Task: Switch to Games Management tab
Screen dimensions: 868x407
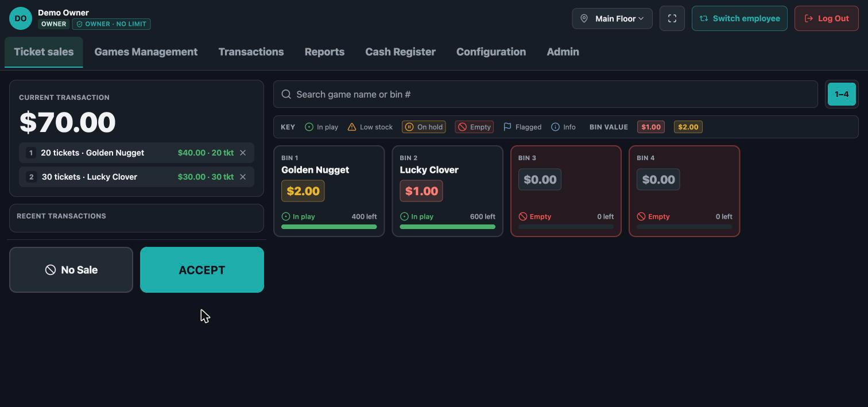Action: [146, 52]
